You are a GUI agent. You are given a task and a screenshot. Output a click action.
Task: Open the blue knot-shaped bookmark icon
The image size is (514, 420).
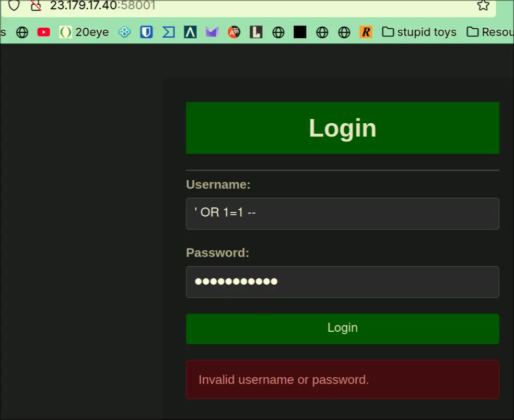[x=124, y=32]
